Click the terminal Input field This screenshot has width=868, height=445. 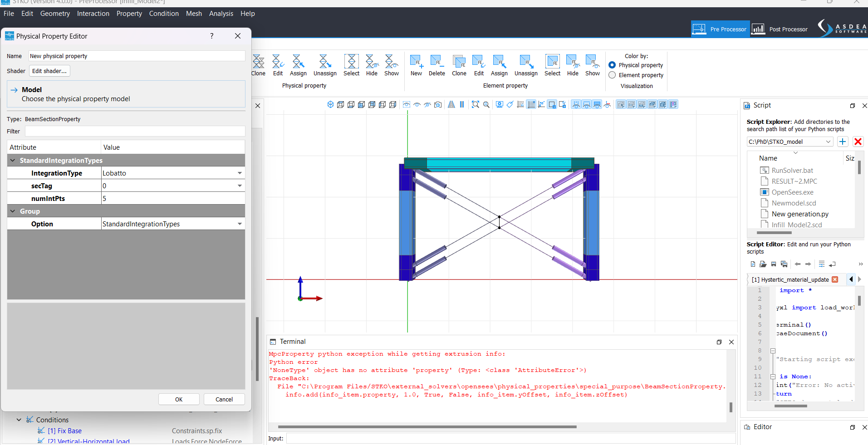tap(510, 438)
